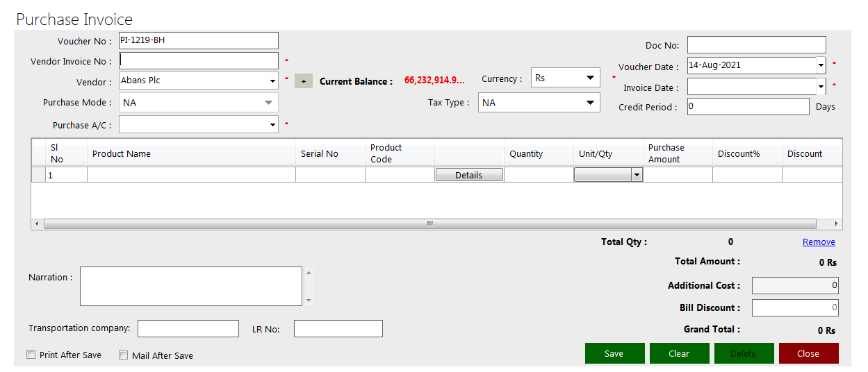This screenshot has width=868, height=372.
Task: Expand the Currency dropdown
Action: click(x=590, y=78)
